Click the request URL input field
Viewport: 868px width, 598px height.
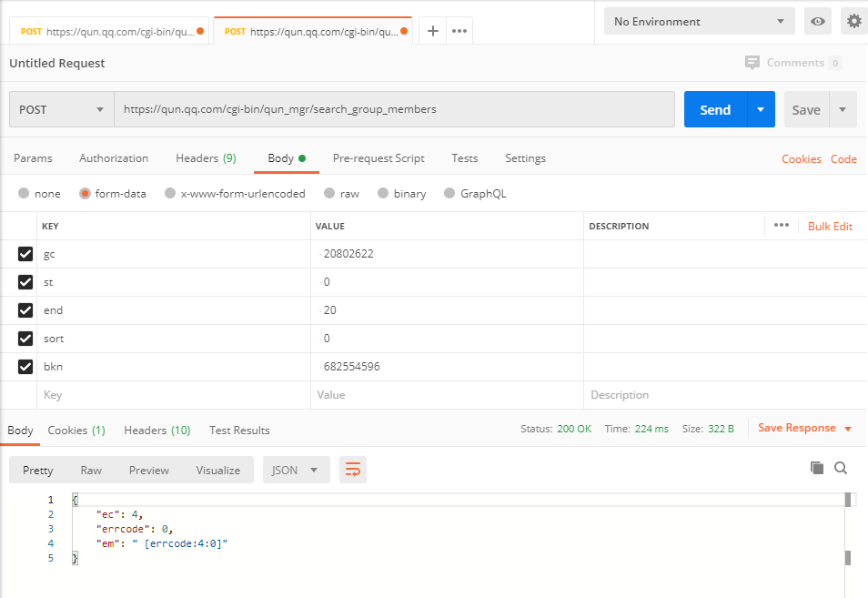pos(394,109)
